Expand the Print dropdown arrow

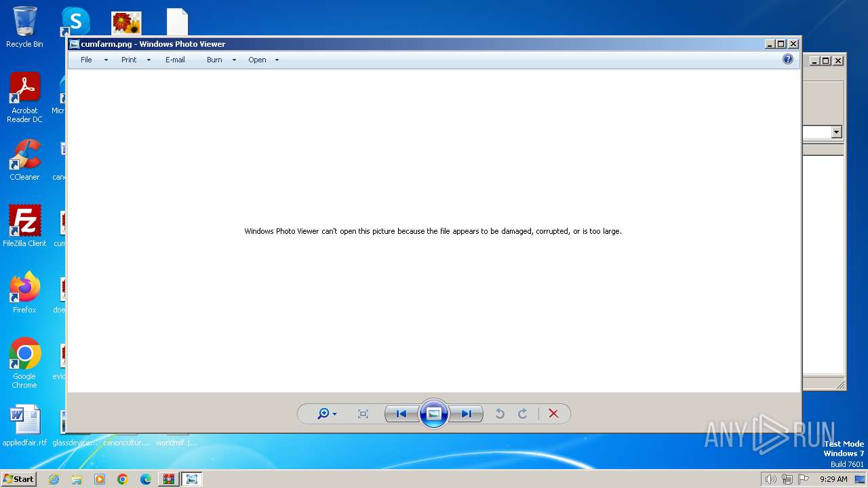tap(149, 60)
